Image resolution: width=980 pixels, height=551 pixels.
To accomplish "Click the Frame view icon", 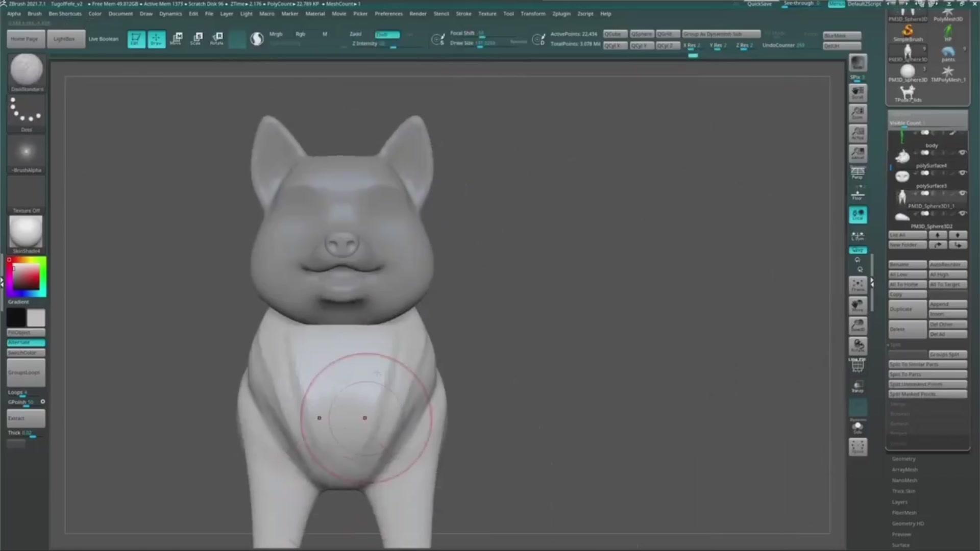I will 857,285.
